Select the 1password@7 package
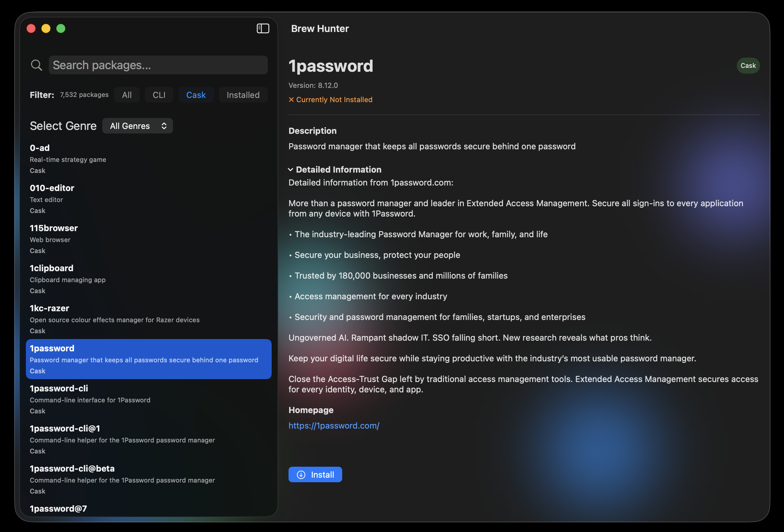784x532 pixels. click(x=148, y=508)
